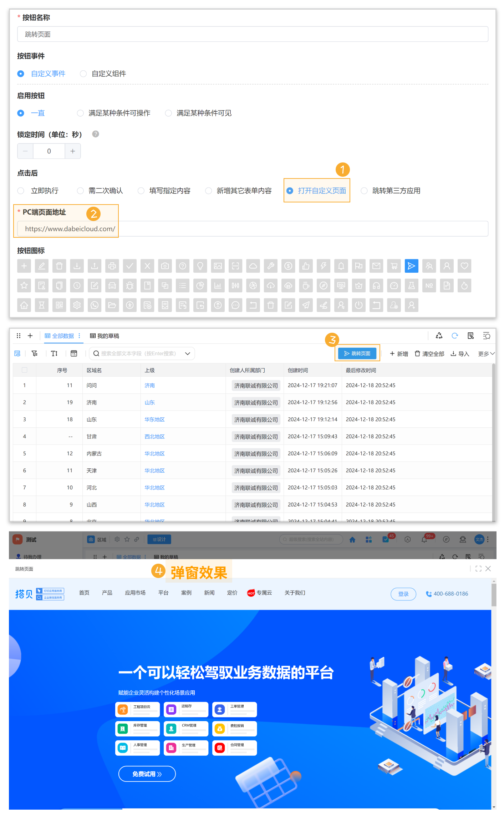504x820 pixels.
Task: Open the 关于我们 website menu item
Action: 295,593
